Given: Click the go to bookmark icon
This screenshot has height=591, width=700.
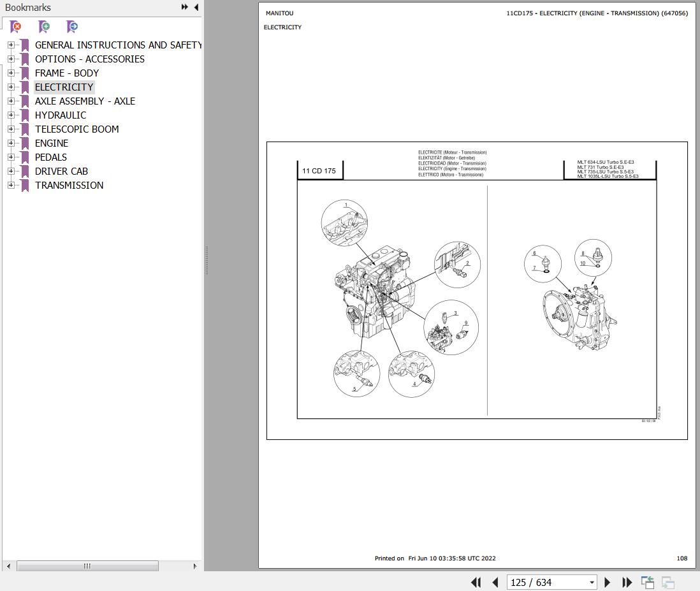Looking at the screenshot, I should coord(72,27).
